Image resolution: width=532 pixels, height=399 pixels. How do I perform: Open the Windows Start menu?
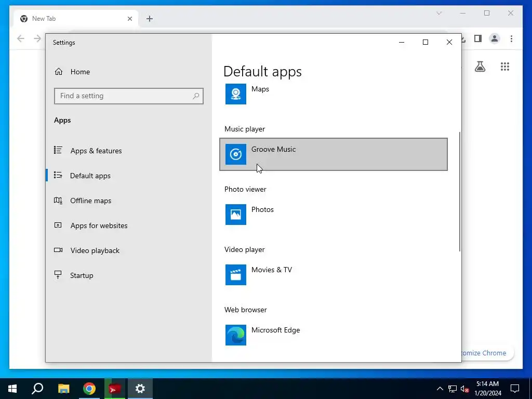[12, 389]
